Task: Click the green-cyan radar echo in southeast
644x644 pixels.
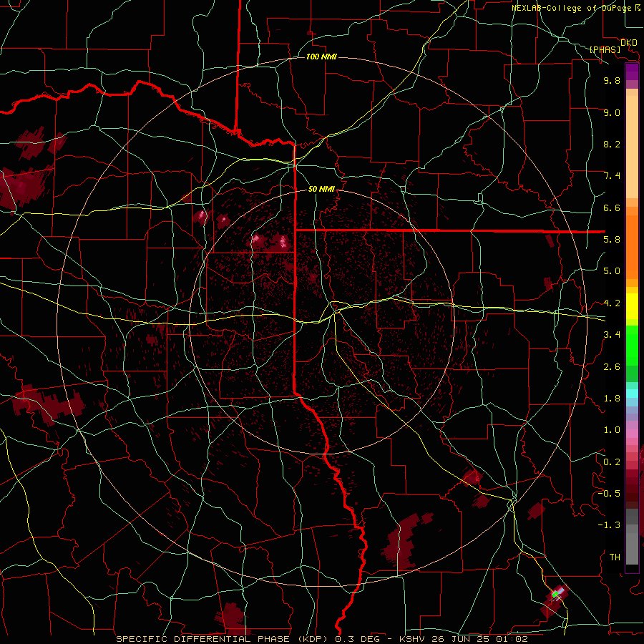Action: tap(555, 594)
